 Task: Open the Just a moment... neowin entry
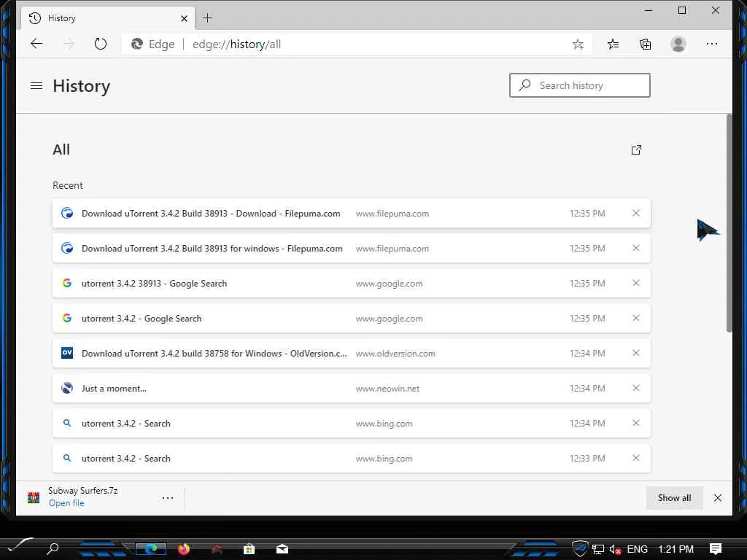[352, 388]
